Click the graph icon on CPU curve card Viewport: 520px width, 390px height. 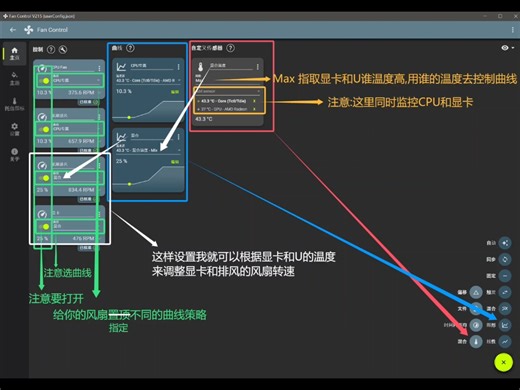(121, 67)
